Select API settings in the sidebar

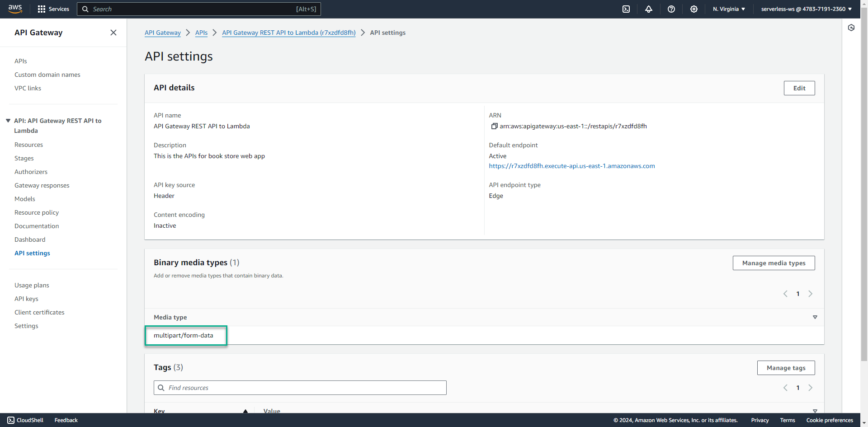coord(32,253)
